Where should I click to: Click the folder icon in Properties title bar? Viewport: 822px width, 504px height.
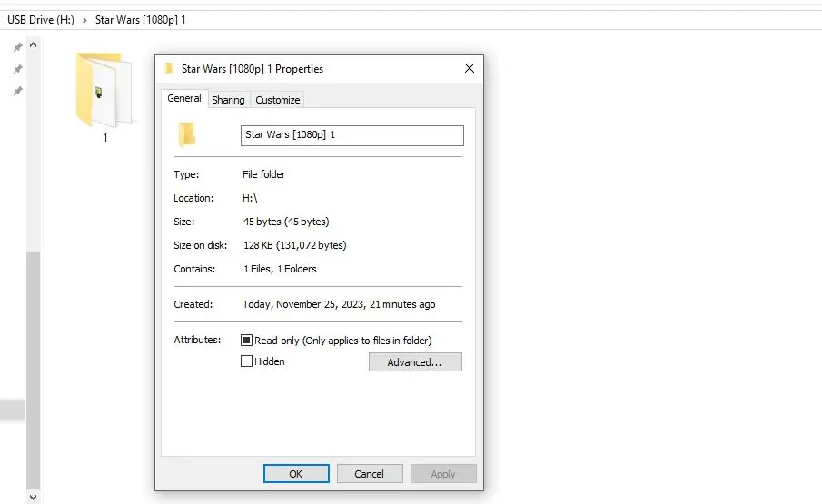point(169,69)
